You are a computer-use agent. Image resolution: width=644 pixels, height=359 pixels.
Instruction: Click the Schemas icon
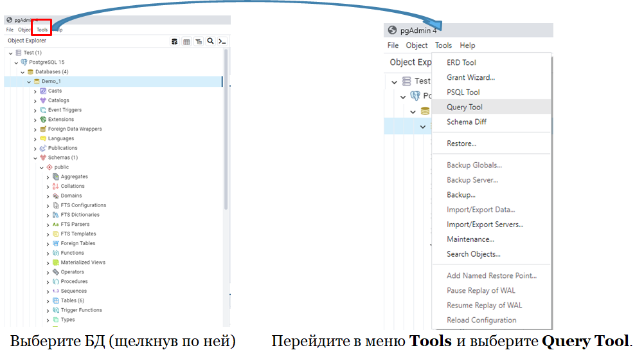tap(42, 158)
